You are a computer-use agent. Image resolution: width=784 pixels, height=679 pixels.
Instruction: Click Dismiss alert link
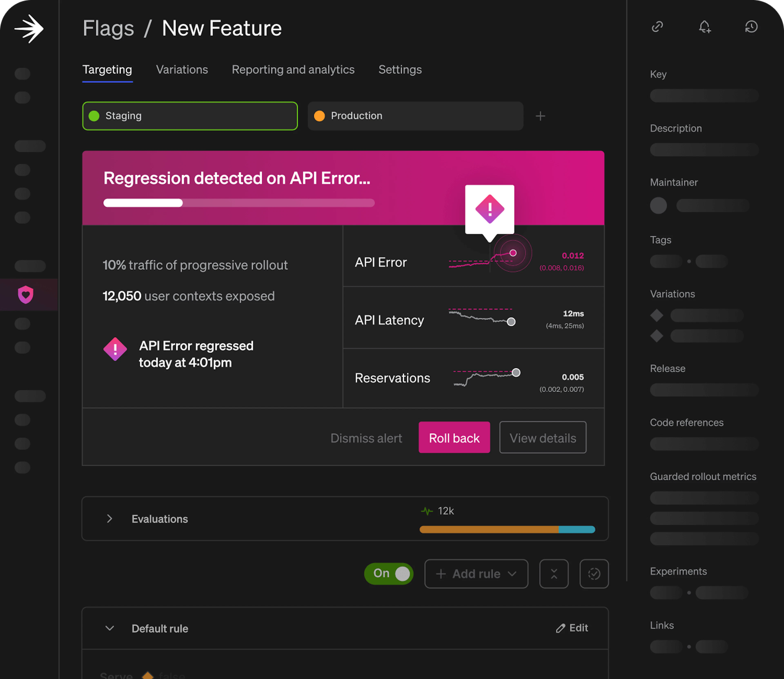(366, 438)
